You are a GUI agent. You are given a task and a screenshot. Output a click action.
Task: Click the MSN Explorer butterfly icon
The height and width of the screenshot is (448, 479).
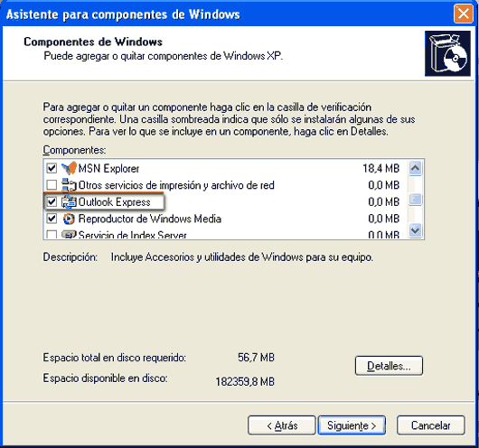click(x=69, y=168)
